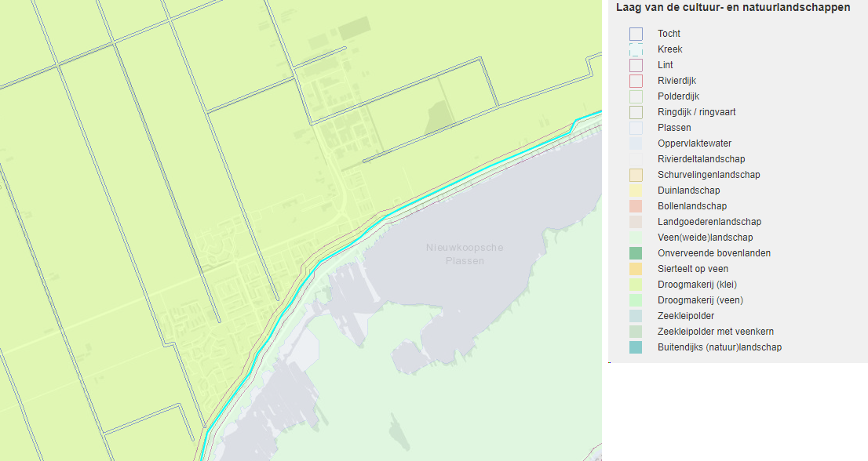This screenshot has height=461, width=868.
Task: Click the Bollenlandschap pink swatch
Action: (x=636, y=206)
